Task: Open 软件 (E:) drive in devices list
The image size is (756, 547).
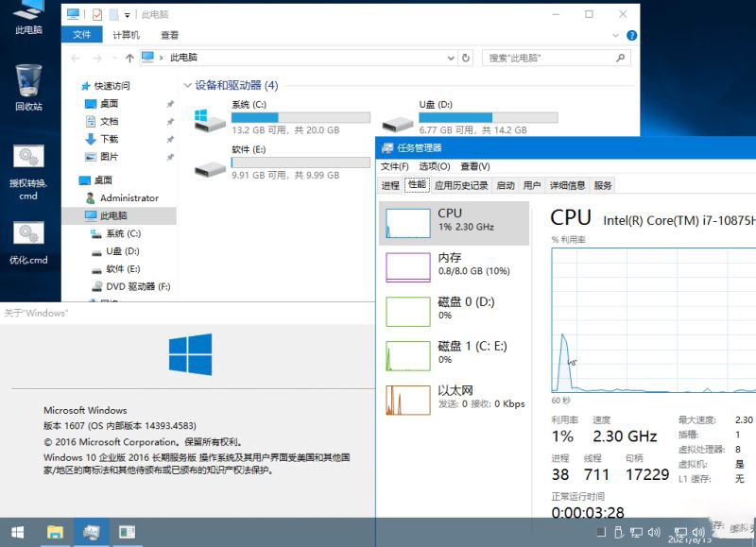Action: (282, 162)
